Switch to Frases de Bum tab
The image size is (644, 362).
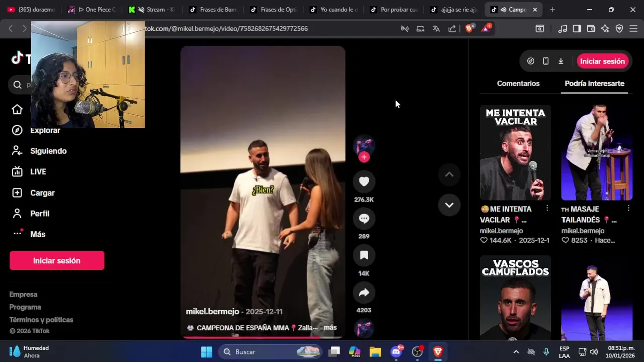pos(213,10)
